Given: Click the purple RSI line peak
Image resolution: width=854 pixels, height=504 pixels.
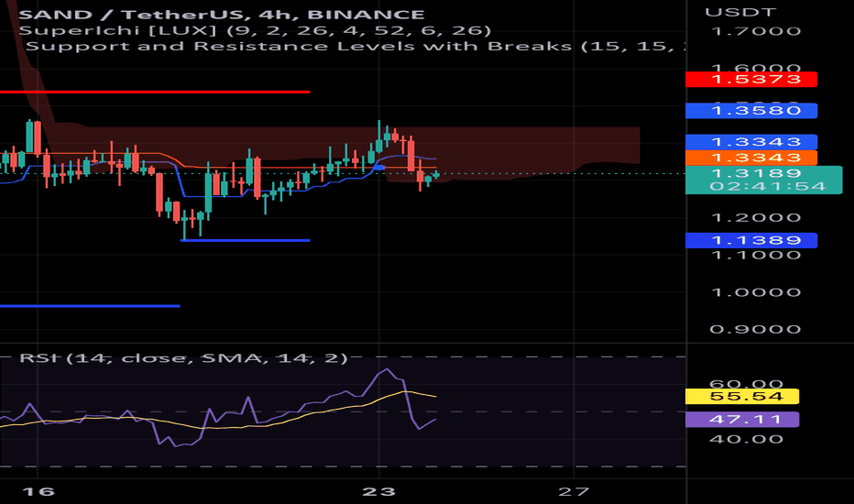Looking at the screenshot, I should pyautogui.click(x=386, y=370).
